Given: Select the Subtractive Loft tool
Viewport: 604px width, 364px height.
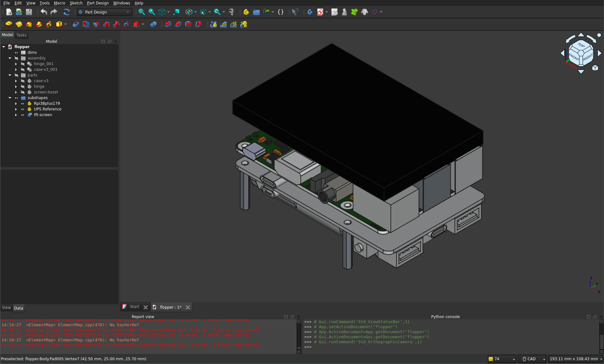Looking at the screenshot, I should tap(106, 24).
